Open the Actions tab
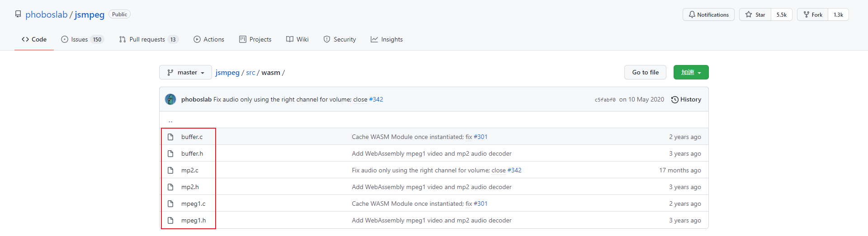The width and height of the screenshot is (868, 236). coord(209,39)
